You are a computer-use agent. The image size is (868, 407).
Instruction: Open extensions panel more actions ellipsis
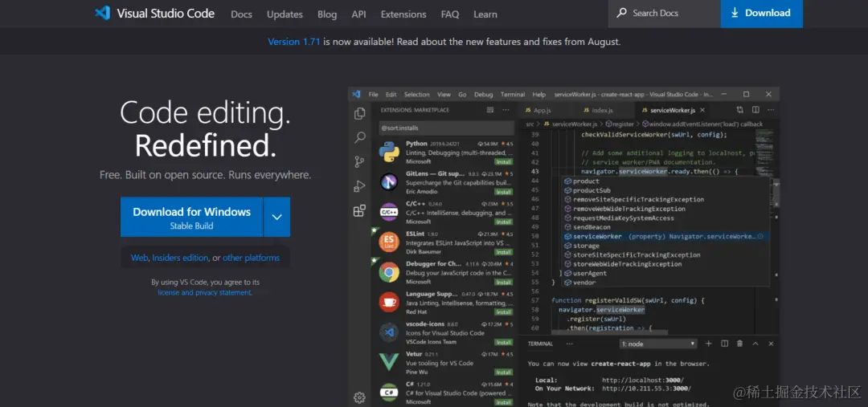click(506, 110)
